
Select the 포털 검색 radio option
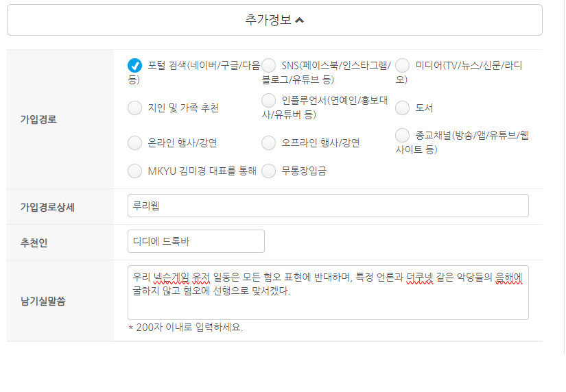coord(134,66)
